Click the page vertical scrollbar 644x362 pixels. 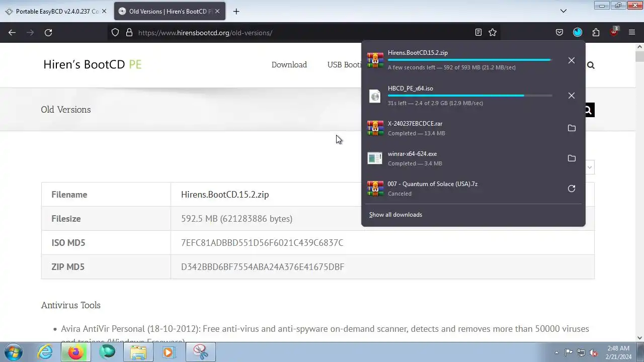click(x=640, y=193)
